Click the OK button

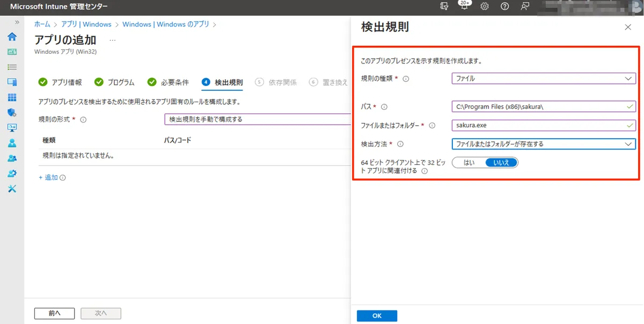pyautogui.click(x=377, y=316)
